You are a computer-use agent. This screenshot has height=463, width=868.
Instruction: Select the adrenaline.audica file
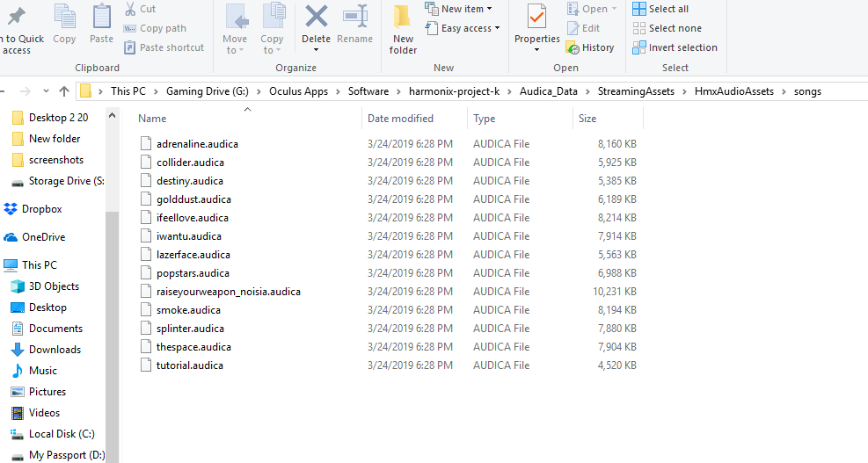pos(197,144)
